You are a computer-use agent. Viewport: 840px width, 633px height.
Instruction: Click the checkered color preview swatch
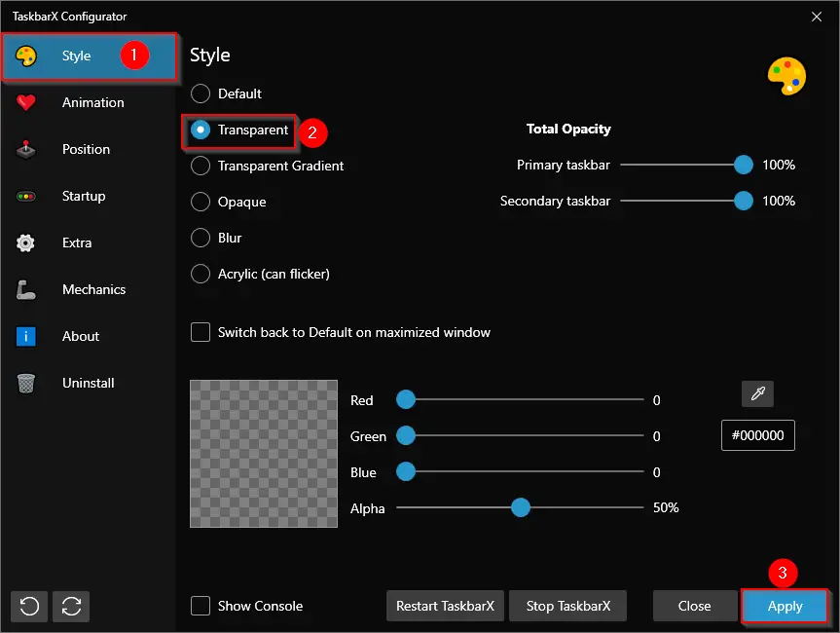(264, 454)
